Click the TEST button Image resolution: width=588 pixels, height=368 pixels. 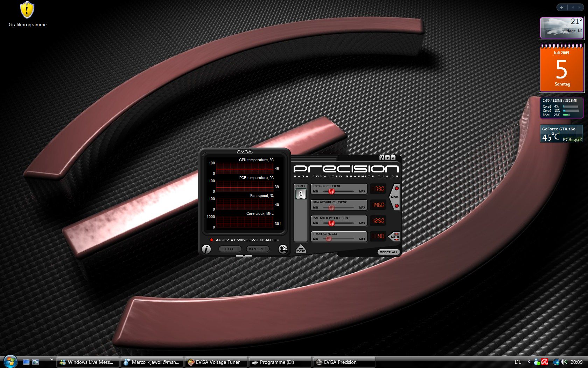pyautogui.click(x=230, y=249)
